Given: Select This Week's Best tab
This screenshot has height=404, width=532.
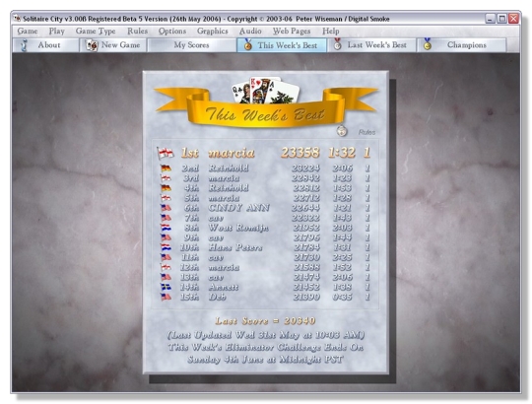Looking at the screenshot, I should pyautogui.click(x=282, y=45).
